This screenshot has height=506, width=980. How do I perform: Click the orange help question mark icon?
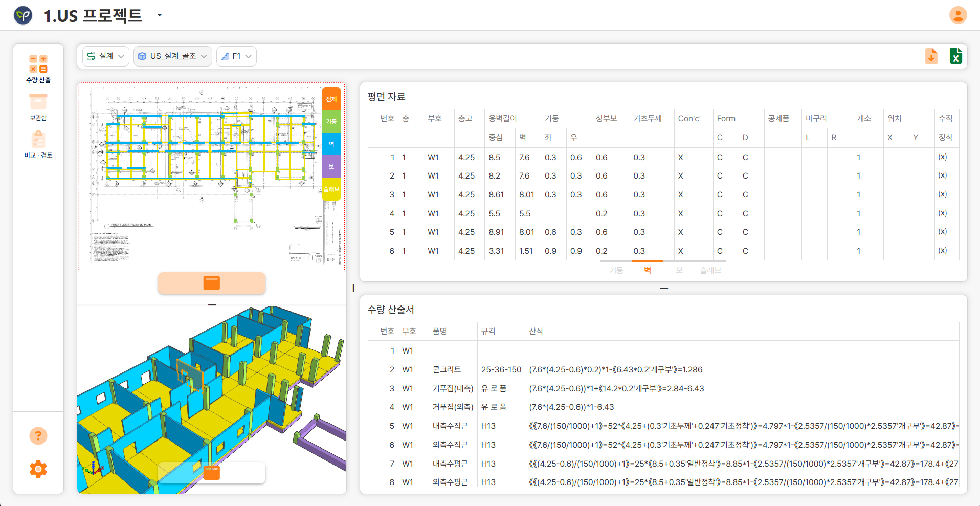(x=38, y=436)
